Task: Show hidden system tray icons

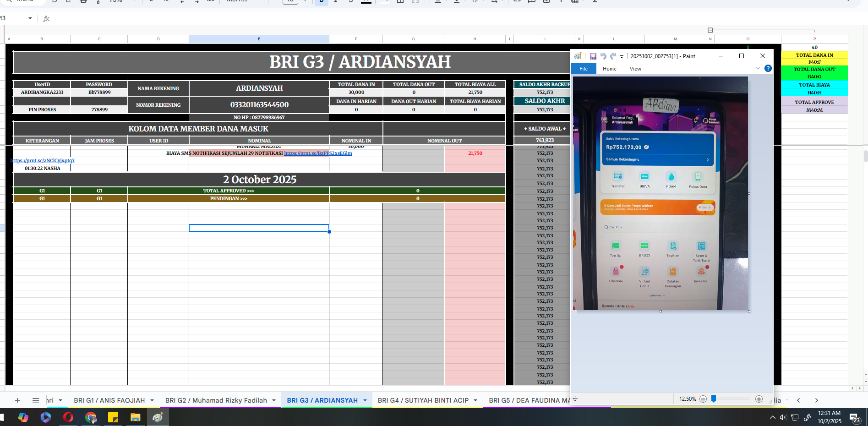Action: (772, 417)
